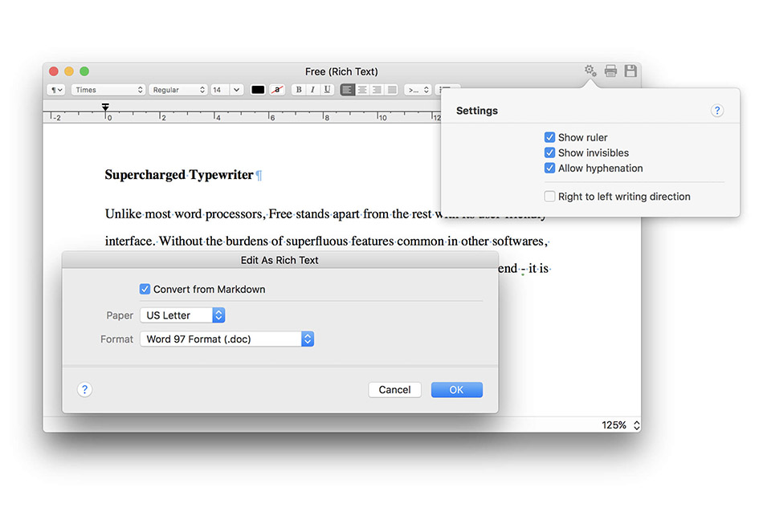
Task: Open the Times font family dropdown
Action: pyautogui.click(x=108, y=90)
